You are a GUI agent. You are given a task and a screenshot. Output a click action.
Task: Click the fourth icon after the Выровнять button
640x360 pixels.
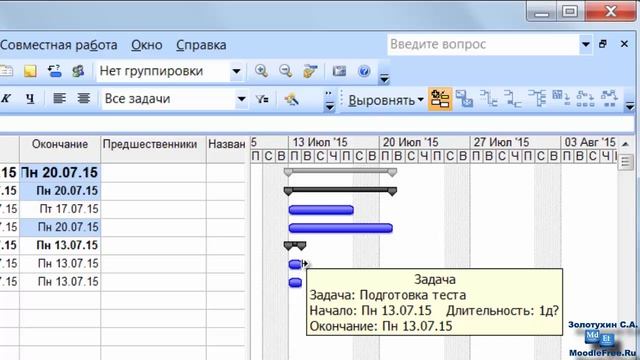pyautogui.click(x=513, y=99)
